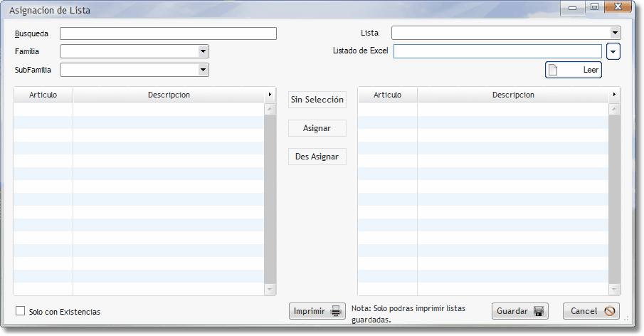Click the right table's Descripcion column header
The image size is (644, 336).
pos(512,95)
